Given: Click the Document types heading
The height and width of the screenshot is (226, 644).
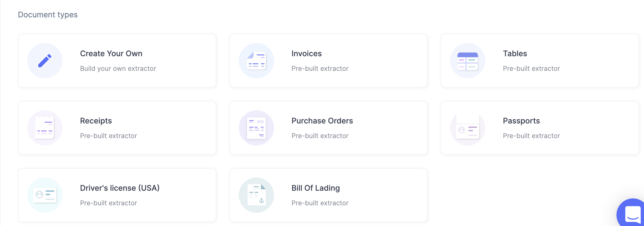Looking at the screenshot, I should (48, 14).
